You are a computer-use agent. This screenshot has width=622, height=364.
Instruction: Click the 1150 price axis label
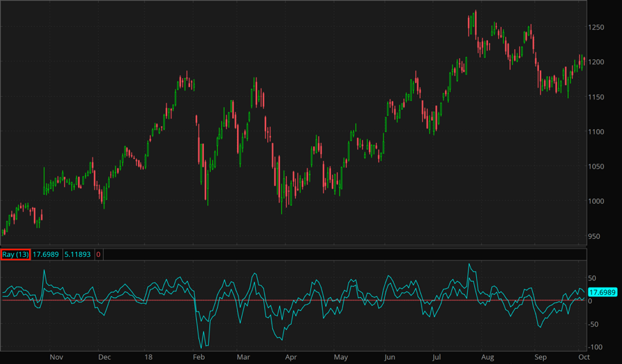click(596, 97)
